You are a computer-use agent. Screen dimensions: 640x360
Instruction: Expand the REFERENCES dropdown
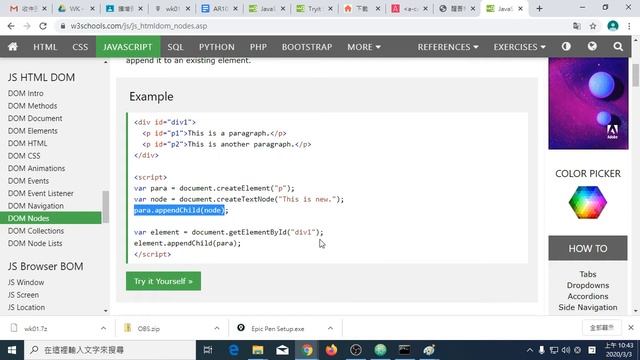448,47
